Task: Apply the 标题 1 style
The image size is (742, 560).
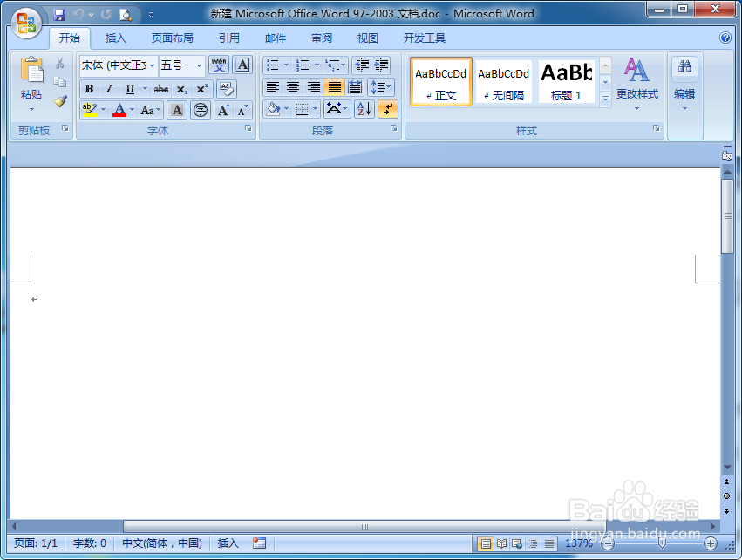Action: coord(567,81)
